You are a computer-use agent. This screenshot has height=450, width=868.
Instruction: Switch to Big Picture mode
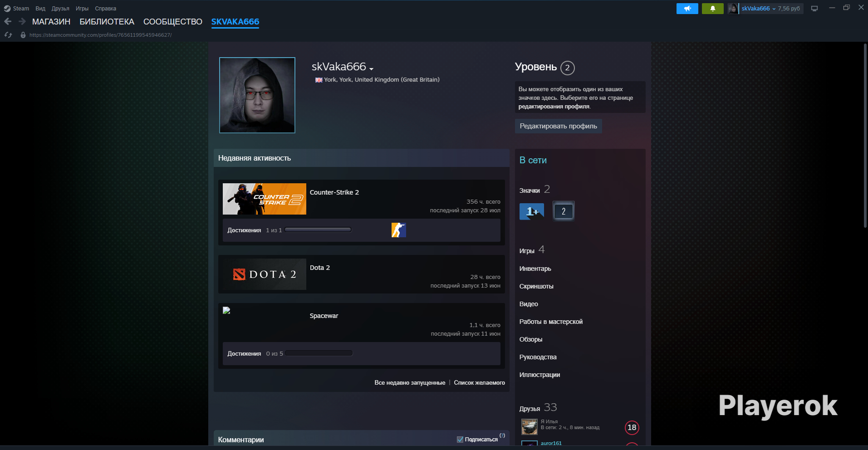coord(814,9)
